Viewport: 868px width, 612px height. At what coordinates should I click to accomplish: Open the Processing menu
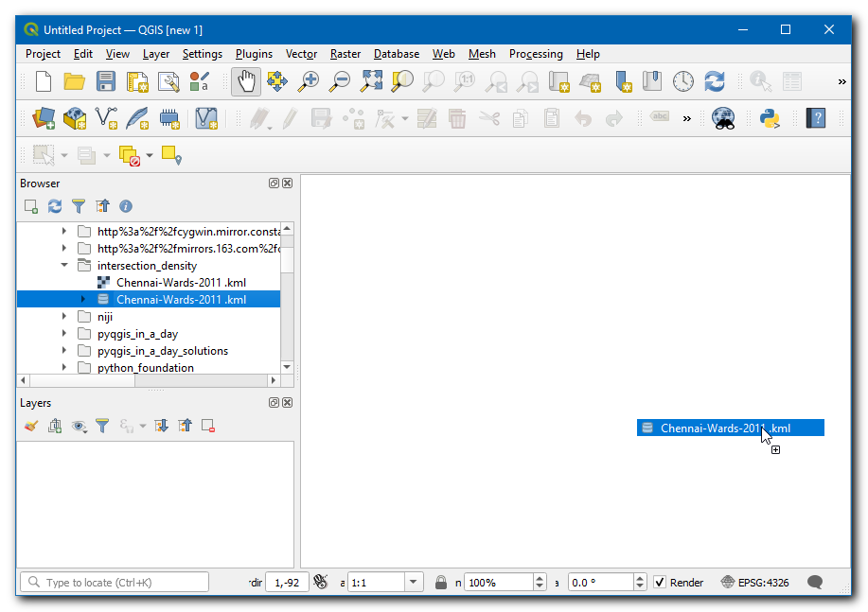536,54
